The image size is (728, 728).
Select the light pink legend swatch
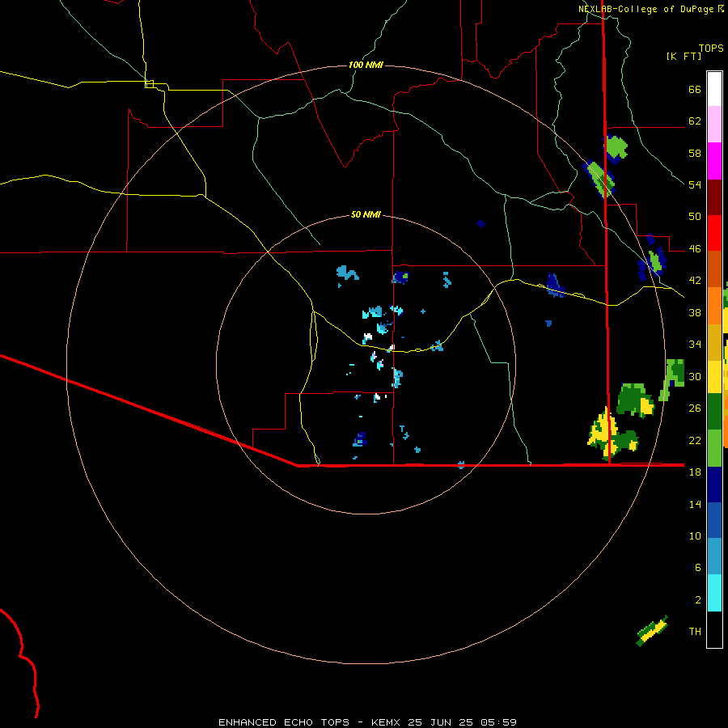pos(714,125)
